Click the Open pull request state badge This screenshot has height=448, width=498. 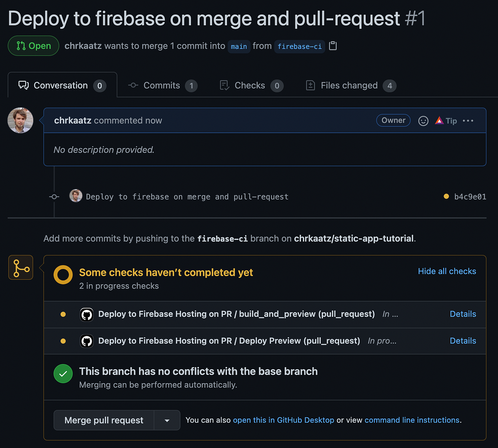point(33,46)
